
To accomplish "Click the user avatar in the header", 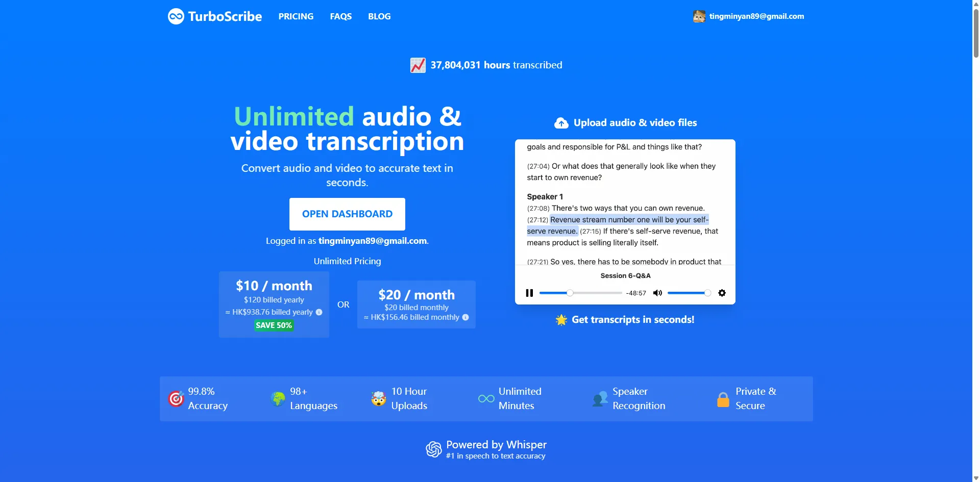I will (699, 16).
